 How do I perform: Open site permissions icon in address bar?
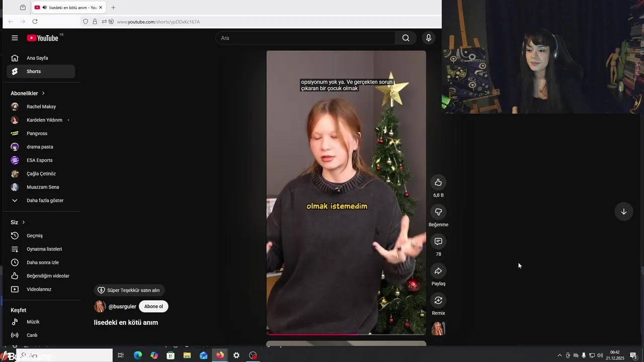(x=104, y=22)
